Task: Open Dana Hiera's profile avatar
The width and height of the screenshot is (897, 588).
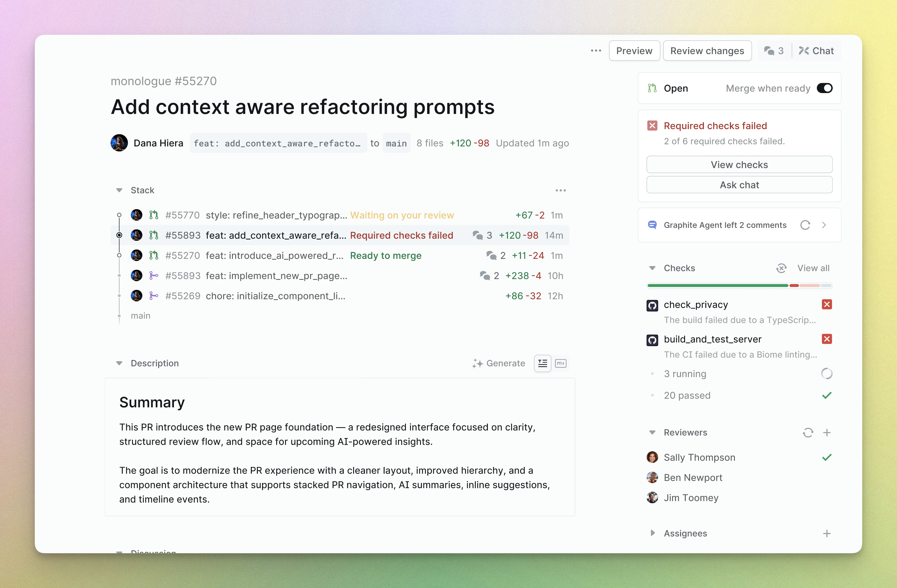Action: 119,143
